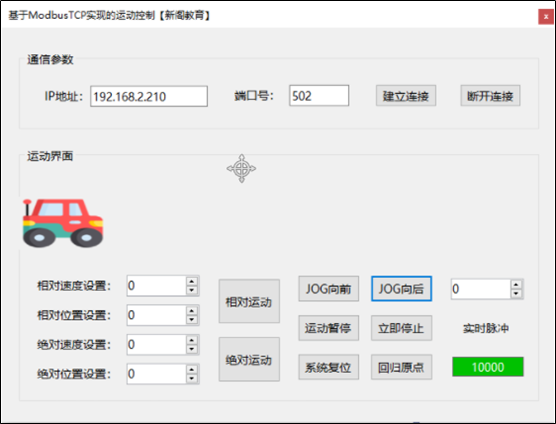Click the JOG numeric field beside JOG向后
This screenshot has width=556, height=424.
pos(481,289)
